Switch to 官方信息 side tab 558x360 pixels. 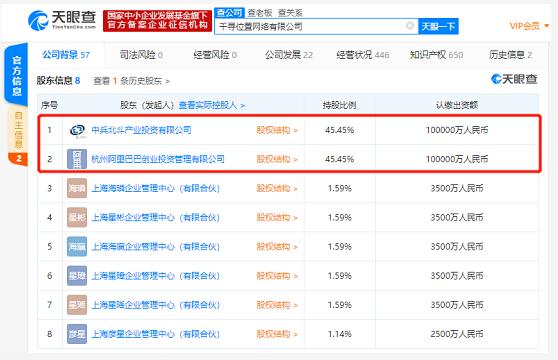(16, 75)
